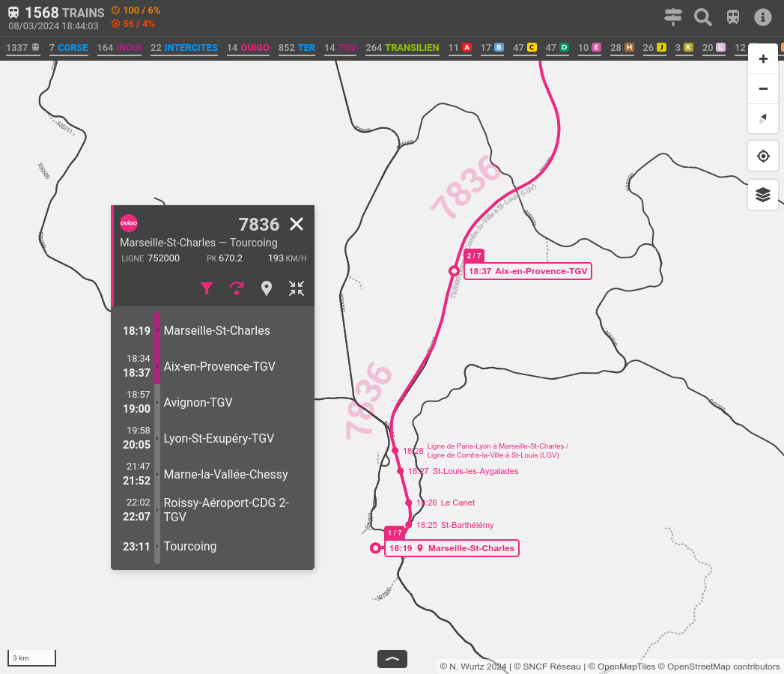Reset map compass orientation

tap(763, 119)
